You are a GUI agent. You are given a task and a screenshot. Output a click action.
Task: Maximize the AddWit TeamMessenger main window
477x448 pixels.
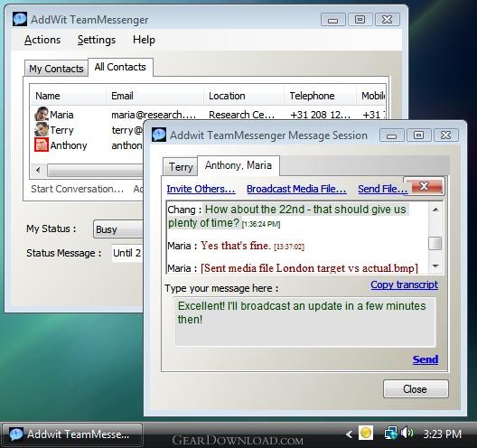360,20
